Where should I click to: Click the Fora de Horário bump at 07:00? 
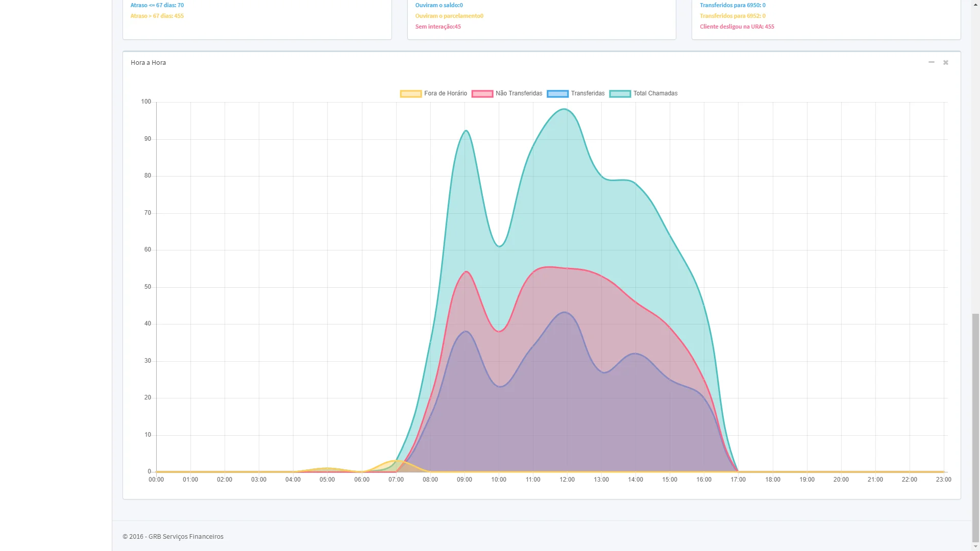tap(396, 461)
